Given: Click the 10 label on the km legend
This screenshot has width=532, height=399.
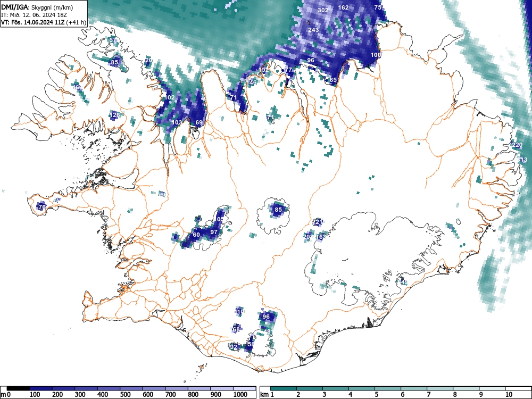Looking at the screenshot, I should pyautogui.click(x=509, y=395).
